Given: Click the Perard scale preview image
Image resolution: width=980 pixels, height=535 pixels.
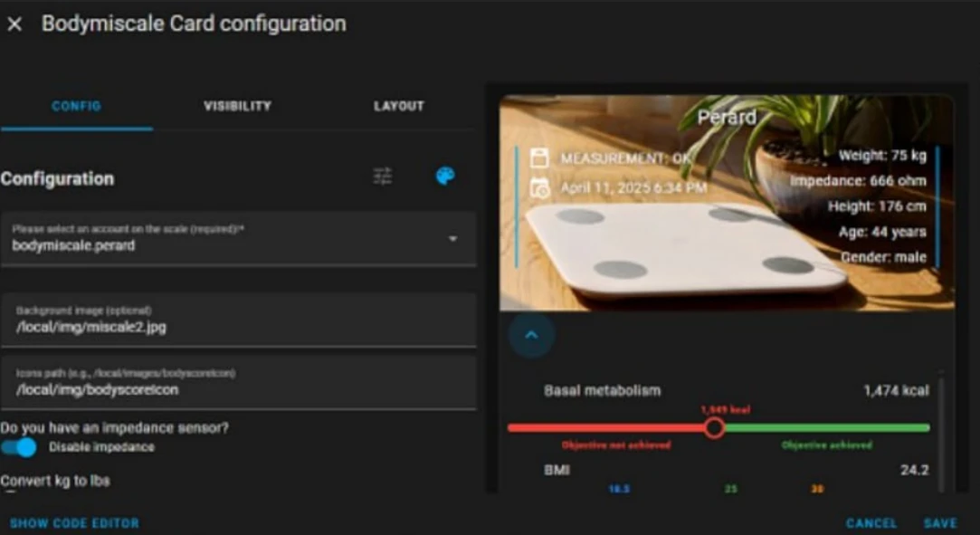Looking at the screenshot, I should coord(727,203).
